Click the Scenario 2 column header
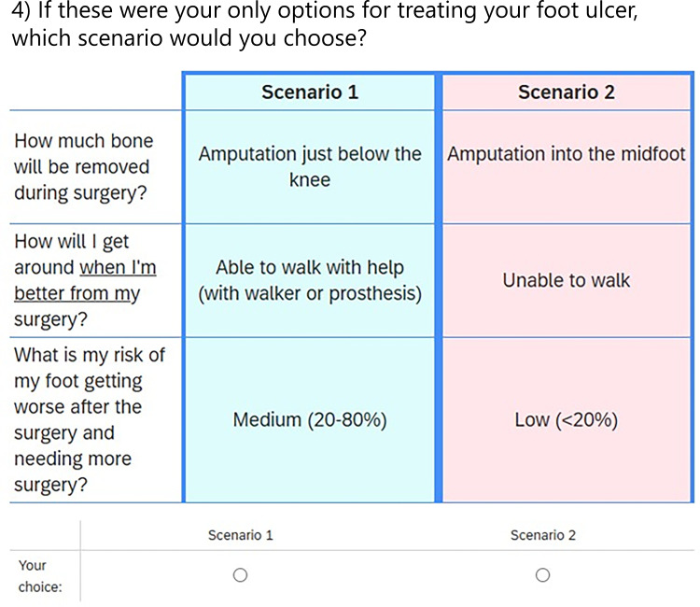700x607 pixels. (x=567, y=92)
